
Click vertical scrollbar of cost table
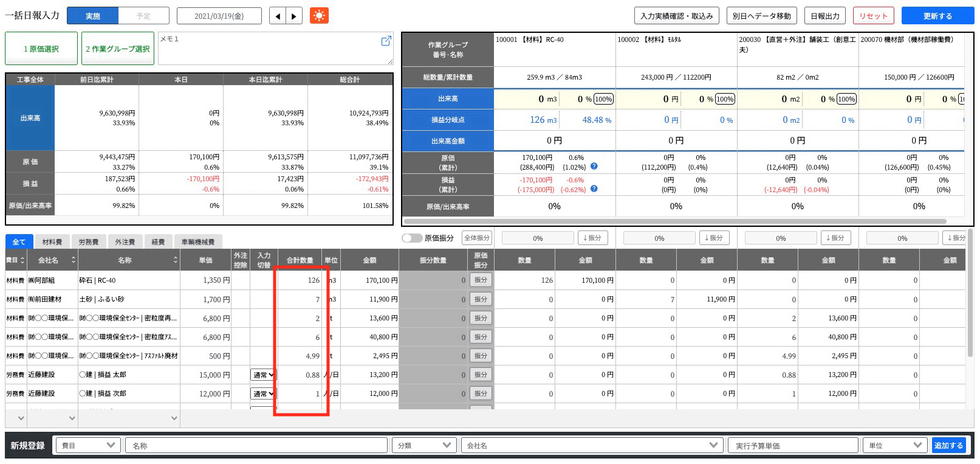click(x=970, y=293)
